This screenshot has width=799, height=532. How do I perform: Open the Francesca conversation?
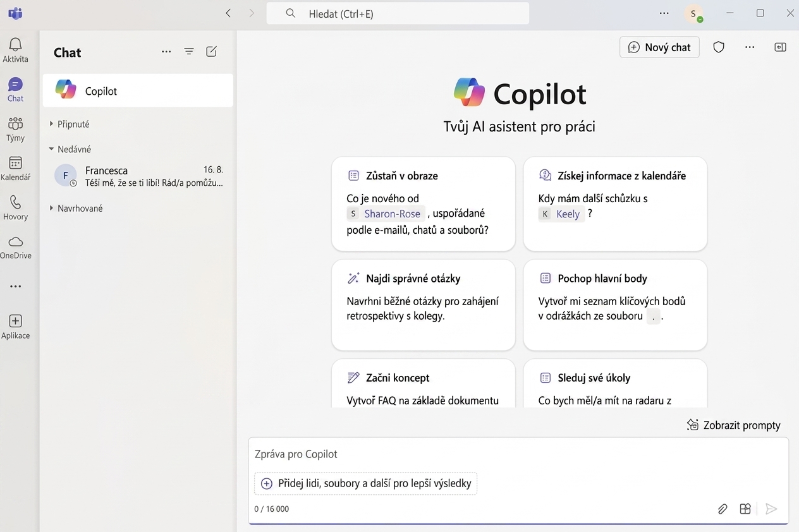pos(138,176)
